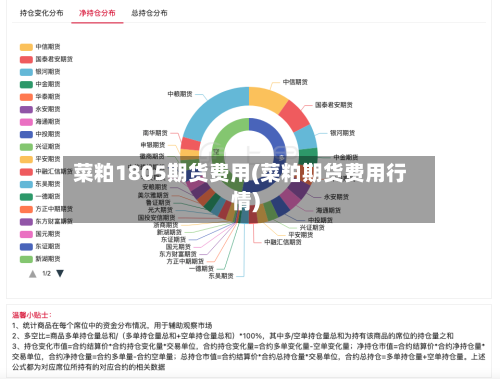Click the 一德期货 label below the donut
This screenshot has height=379, width=500.
(x=201, y=269)
